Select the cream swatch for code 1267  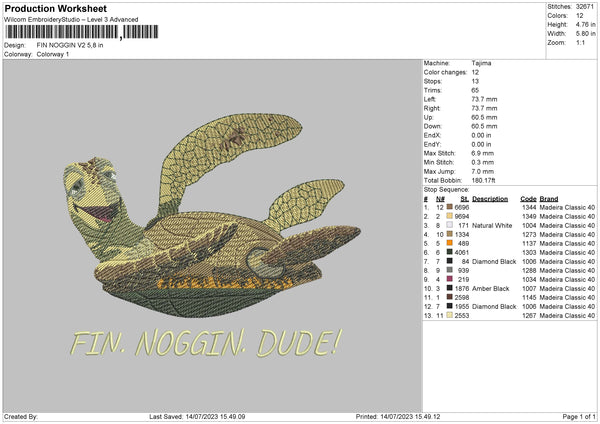(450, 315)
